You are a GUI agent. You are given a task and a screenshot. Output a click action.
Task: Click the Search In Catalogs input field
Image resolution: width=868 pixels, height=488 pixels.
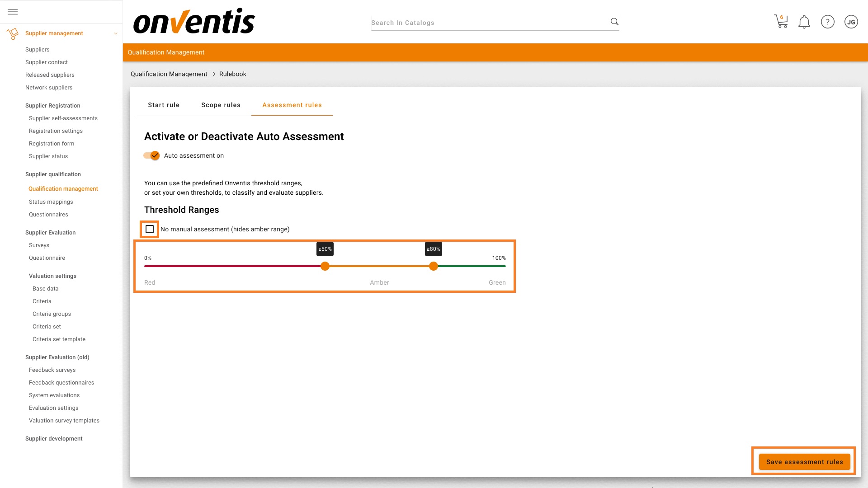488,22
